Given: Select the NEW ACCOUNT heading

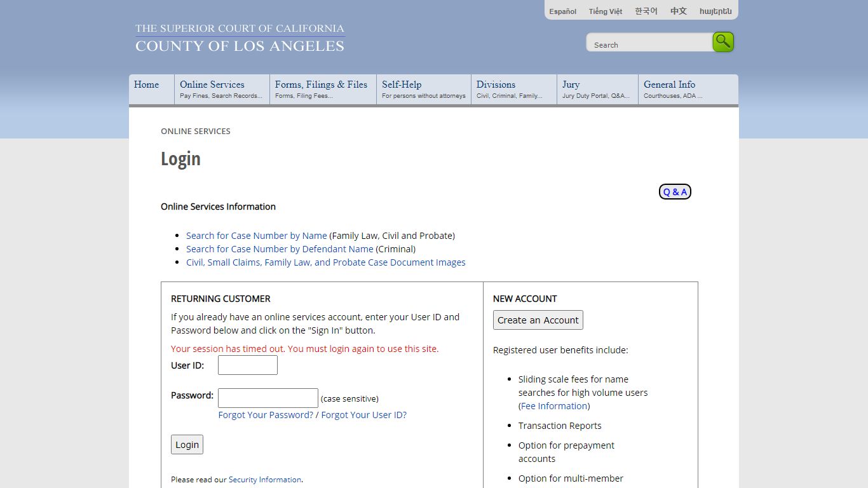Looking at the screenshot, I should (525, 299).
